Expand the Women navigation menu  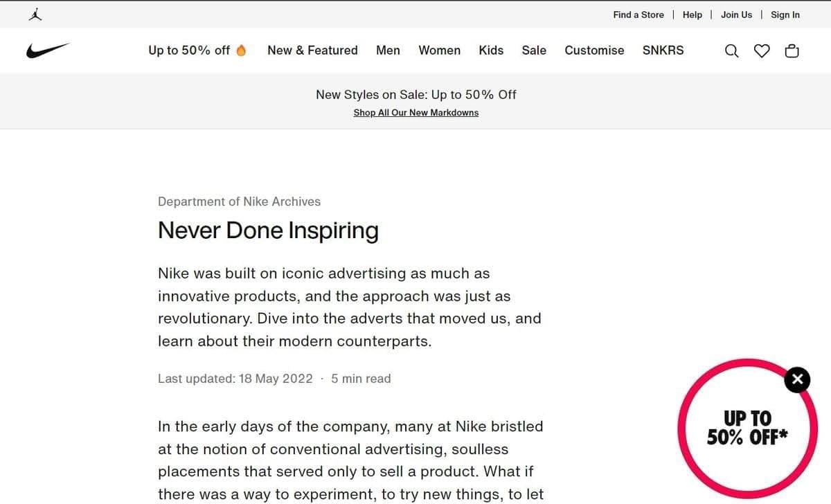pyautogui.click(x=439, y=51)
